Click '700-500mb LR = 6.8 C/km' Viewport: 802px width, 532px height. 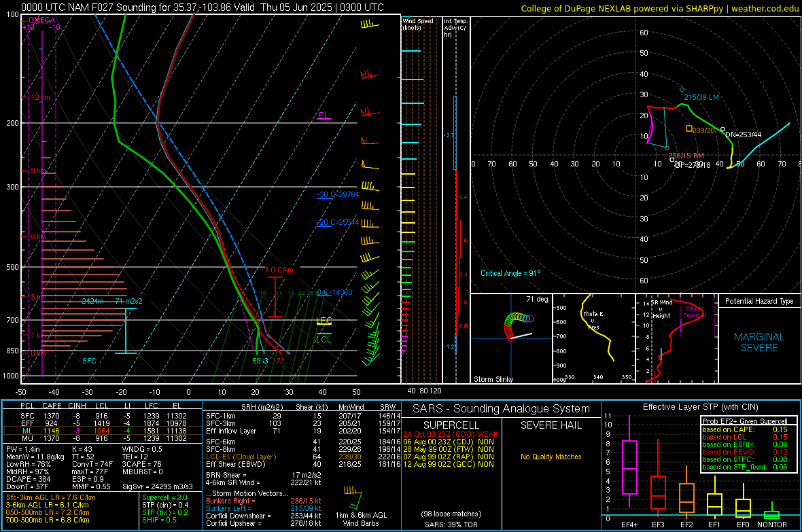point(48,520)
